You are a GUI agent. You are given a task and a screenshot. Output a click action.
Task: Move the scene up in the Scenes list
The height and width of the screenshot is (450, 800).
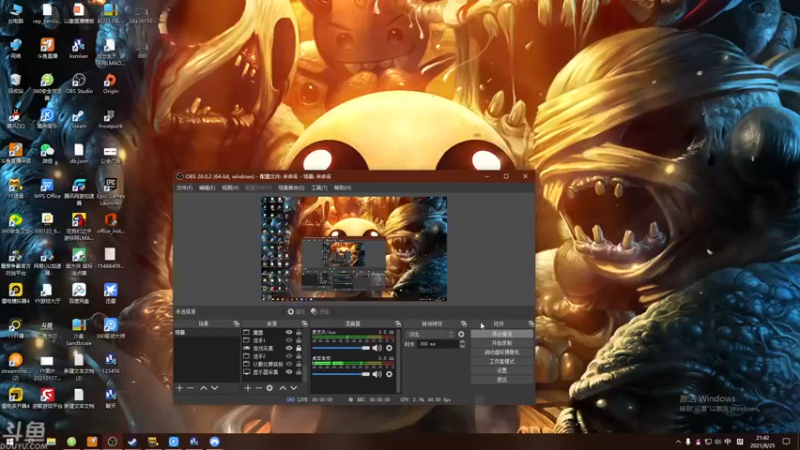click(x=204, y=388)
